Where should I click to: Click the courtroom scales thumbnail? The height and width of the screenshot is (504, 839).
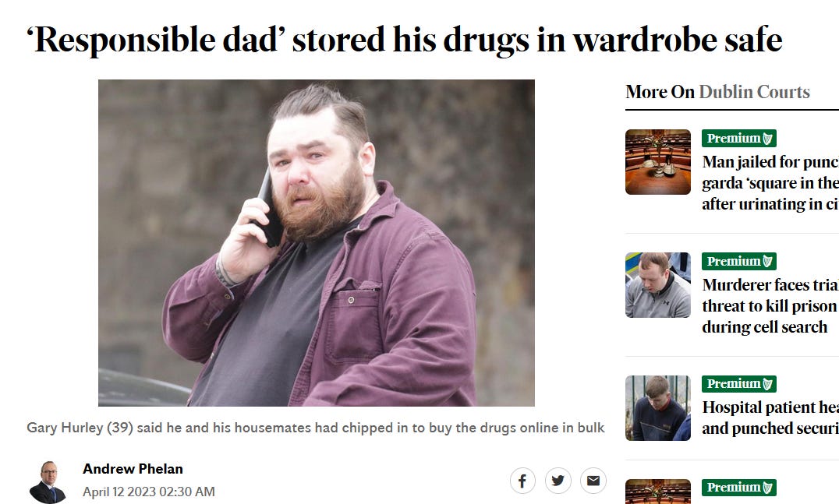coord(658,162)
